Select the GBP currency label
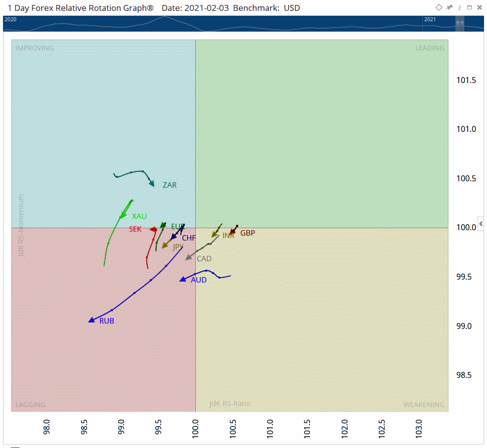The image size is (487, 448). [248, 233]
